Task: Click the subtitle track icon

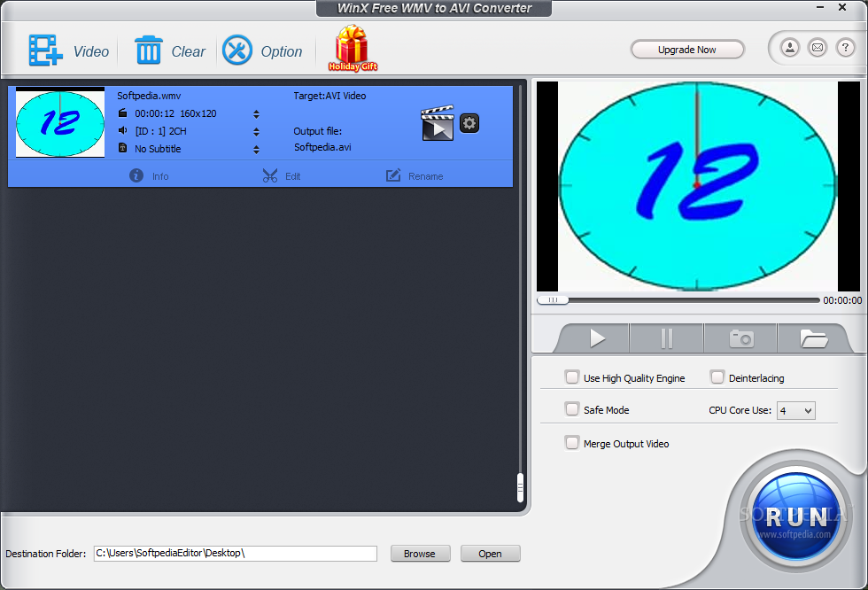Action: (123, 148)
